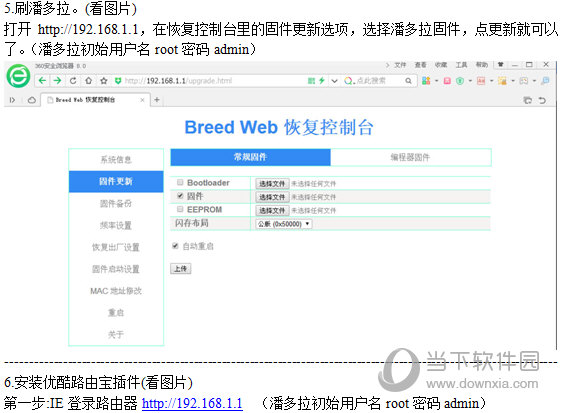Click the 360 search engine logo

348,81
